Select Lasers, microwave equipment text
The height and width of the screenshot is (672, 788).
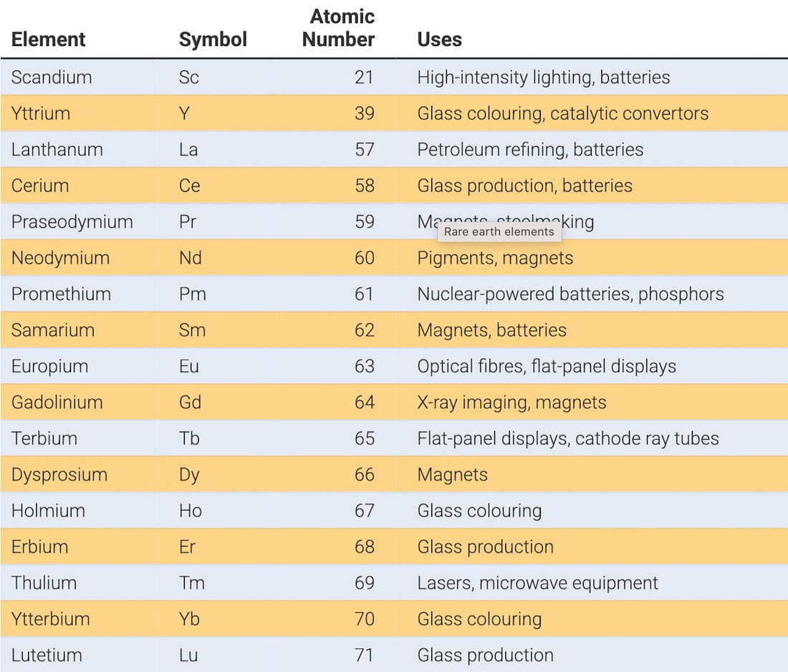pyautogui.click(x=537, y=583)
